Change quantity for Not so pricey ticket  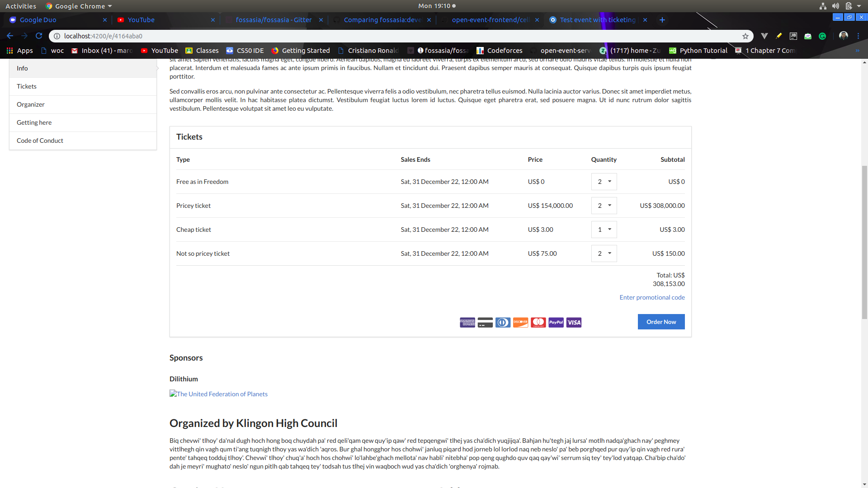coord(604,253)
